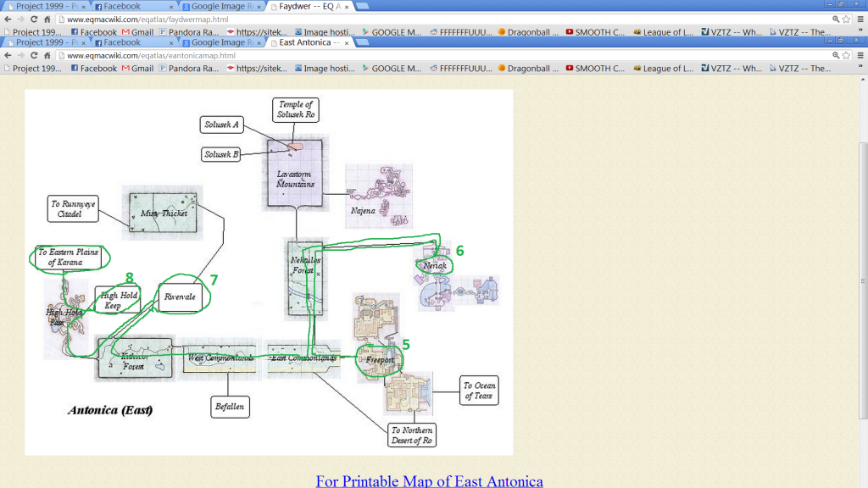Open Project 199... bookmark in Faydwer window

tap(33, 32)
